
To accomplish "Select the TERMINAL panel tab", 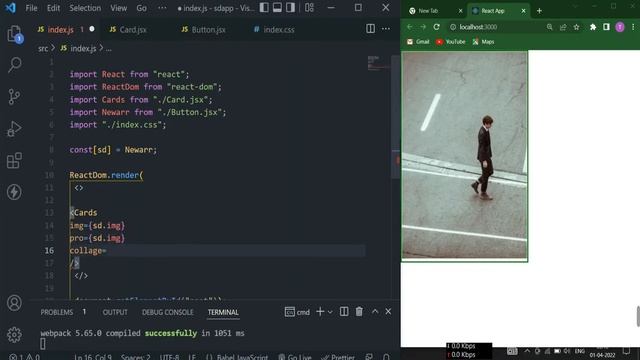I will [223, 312].
